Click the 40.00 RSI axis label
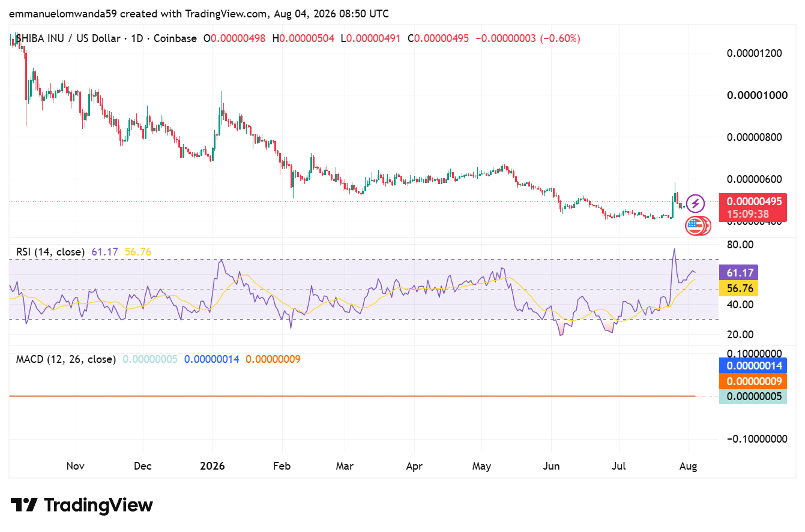The height and width of the screenshot is (532, 805). pyautogui.click(x=740, y=304)
